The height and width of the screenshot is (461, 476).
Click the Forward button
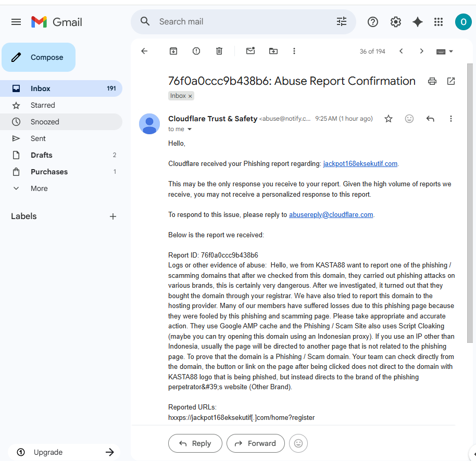coord(256,443)
